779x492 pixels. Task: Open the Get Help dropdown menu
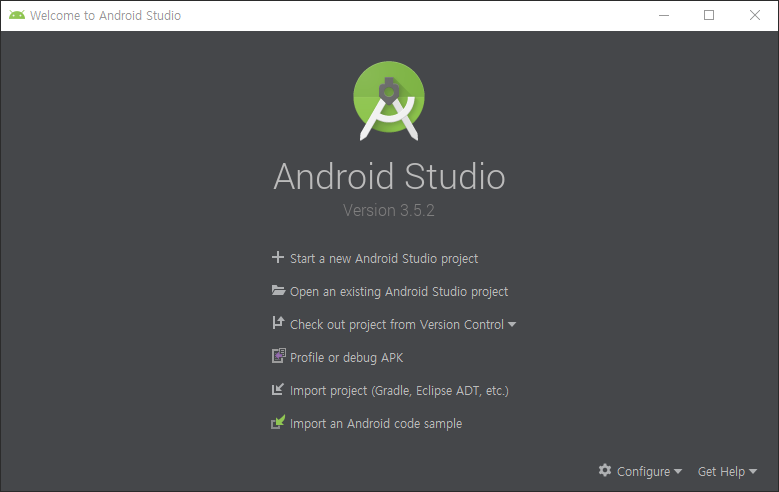727,471
